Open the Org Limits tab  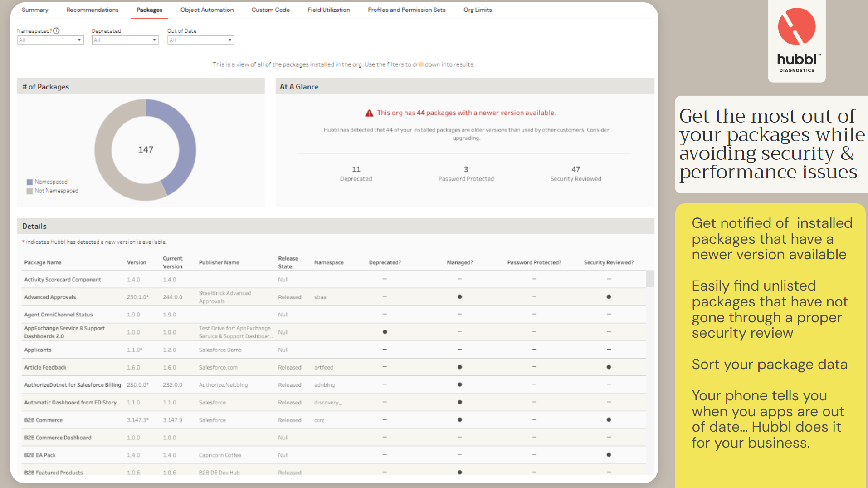pyautogui.click(x=477, y=10)
